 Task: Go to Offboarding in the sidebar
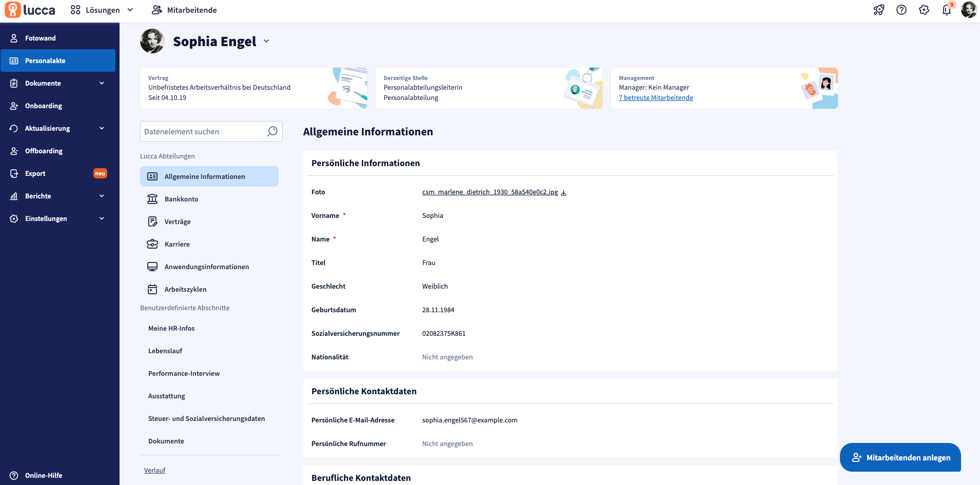click(x=58, y=151)
